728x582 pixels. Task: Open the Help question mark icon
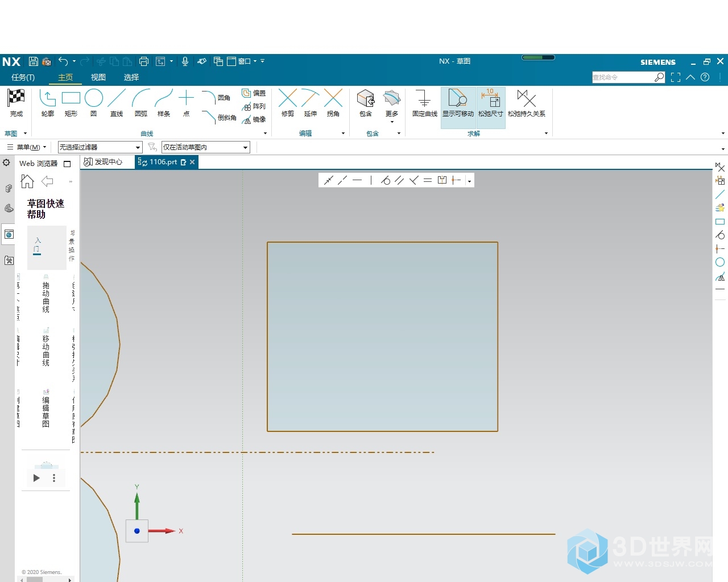point(705,77)
